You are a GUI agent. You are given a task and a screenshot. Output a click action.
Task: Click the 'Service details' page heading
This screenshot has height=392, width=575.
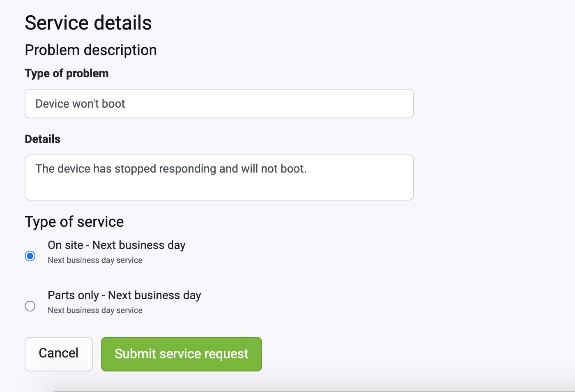click(88, 23)
